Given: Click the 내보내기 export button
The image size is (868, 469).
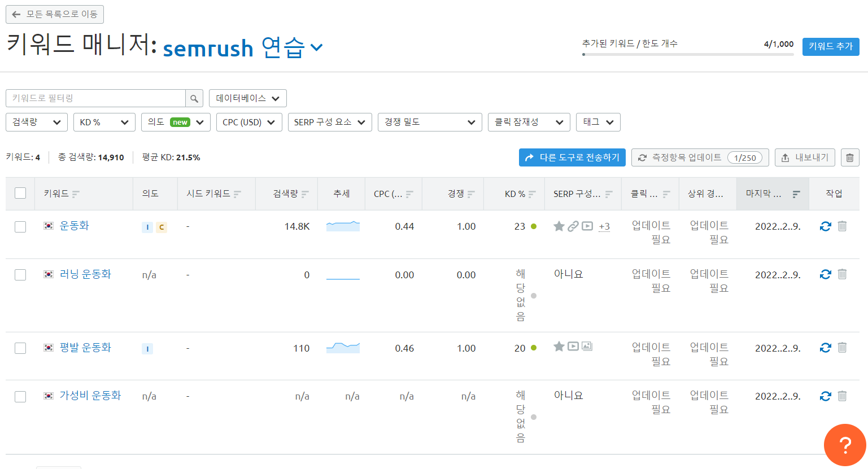Looking at the screenshot, I should pyautogui.click(x=805, y=158).
